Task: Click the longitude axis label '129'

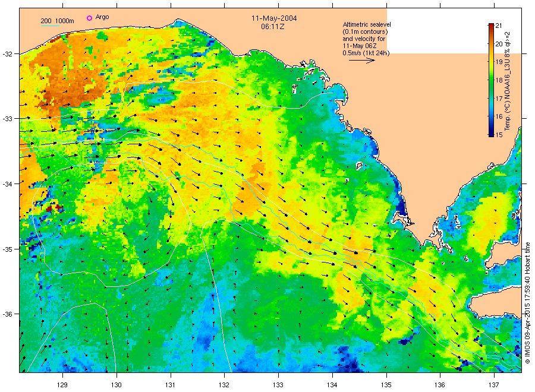Action: tap(62, 385)
